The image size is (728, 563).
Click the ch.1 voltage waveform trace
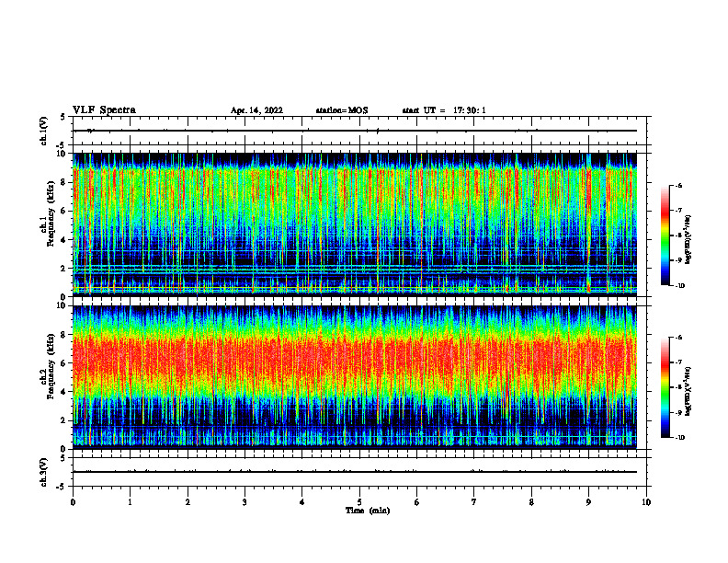[355, 131]
